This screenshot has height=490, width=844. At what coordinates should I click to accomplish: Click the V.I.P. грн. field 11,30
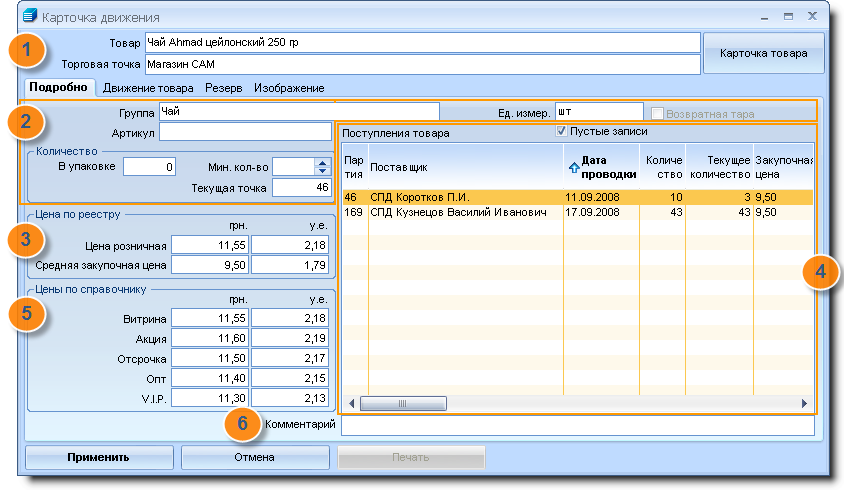210,398
